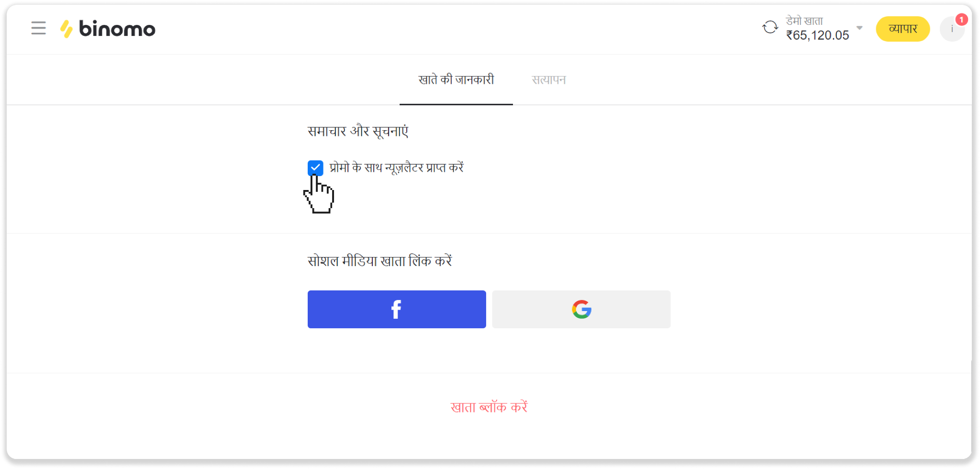Click the समाचार और सूचनाएं heading
This screenshot has height=469, width=980.
(x=358, y=131)
